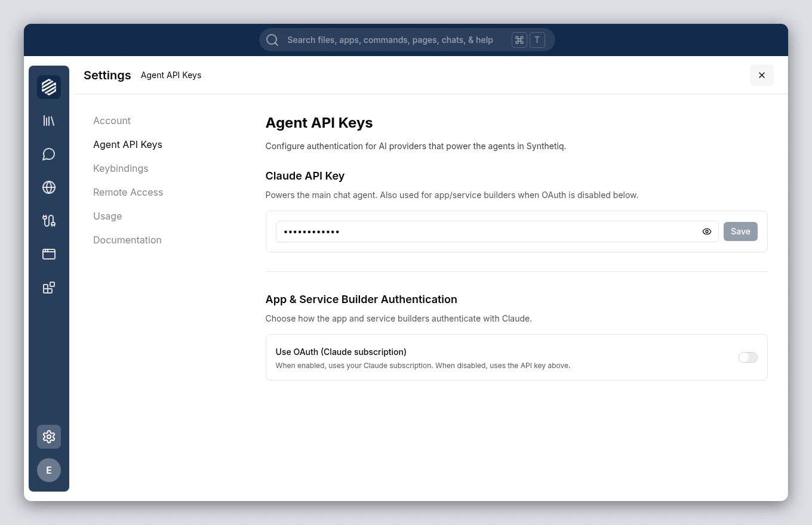Click the Agent API Keys main page heading

tap(319, 123)
